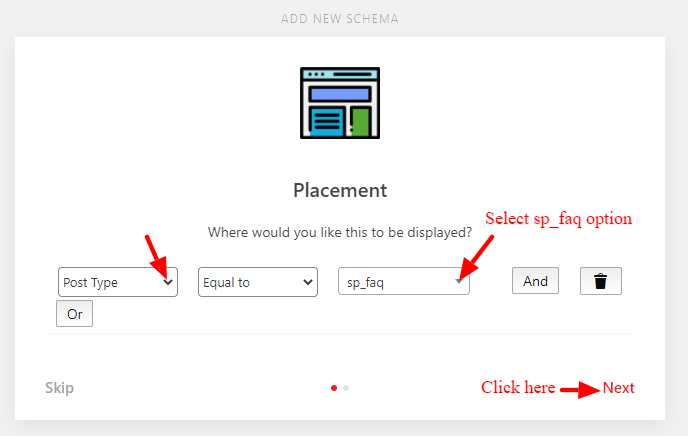The image size is (688, 436).
Task: Open the Equal to condition dropdown
Action: coord(258,282)
